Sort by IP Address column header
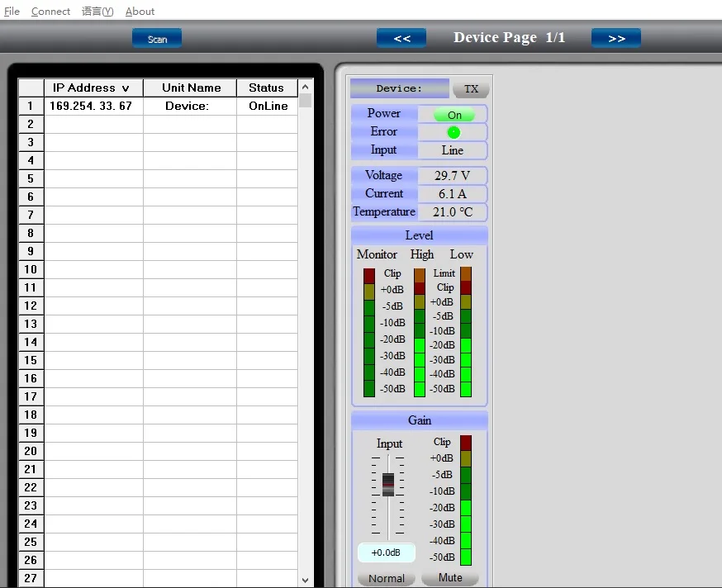The height and width of the screenshot is (588, 722). pyautogui.click(x=93, y=88)
